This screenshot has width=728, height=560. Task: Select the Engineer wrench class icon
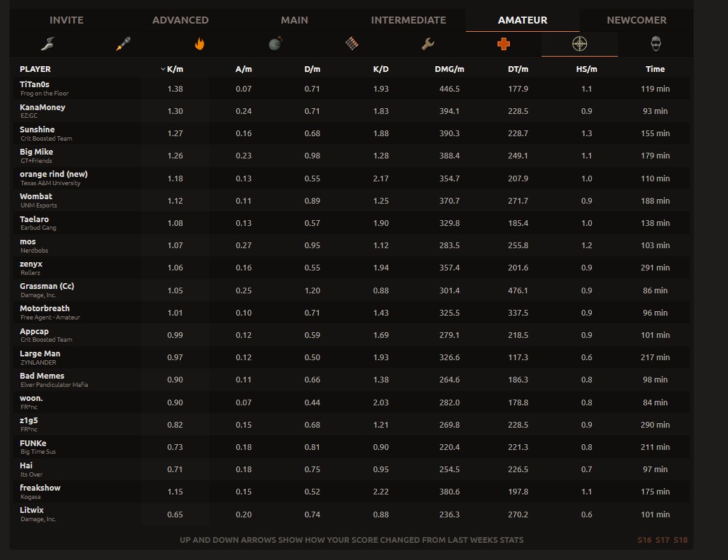[428, 44]
